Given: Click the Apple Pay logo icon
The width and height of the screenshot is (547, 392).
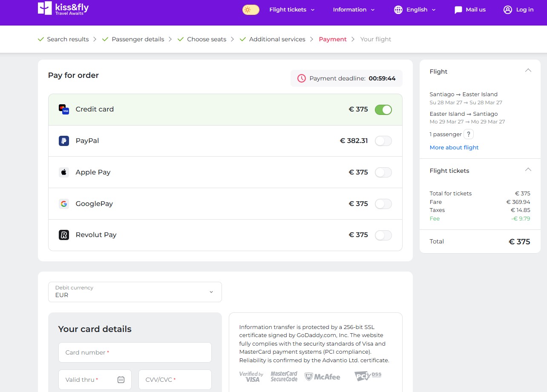Looking at the screenshot, I should 64,172.
